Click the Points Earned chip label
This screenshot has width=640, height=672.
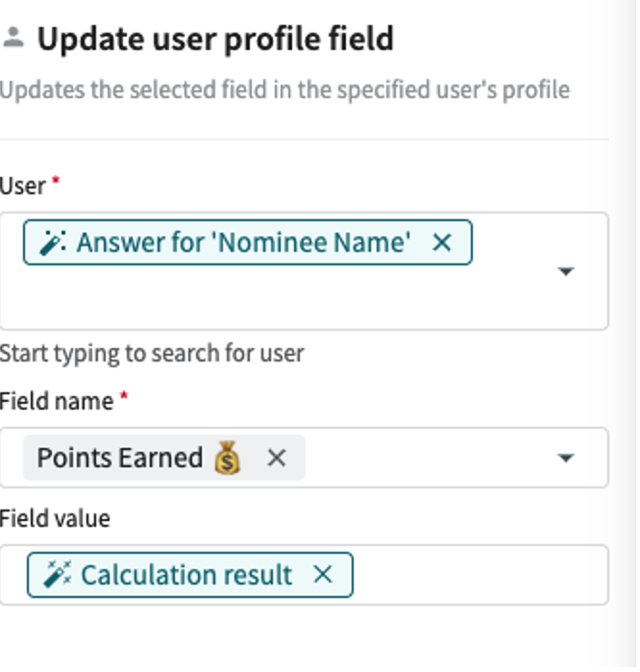(x=119, y=459)
